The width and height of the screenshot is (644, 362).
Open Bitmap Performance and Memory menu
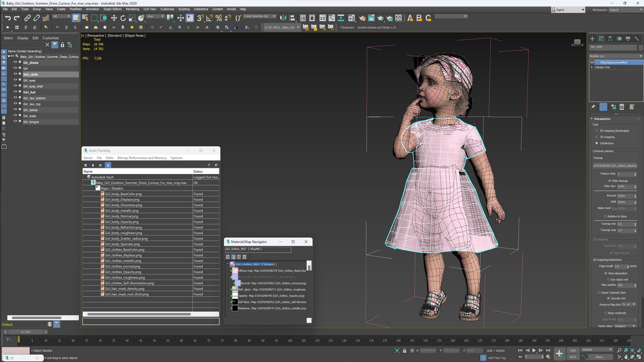click(x=142, y=158)
